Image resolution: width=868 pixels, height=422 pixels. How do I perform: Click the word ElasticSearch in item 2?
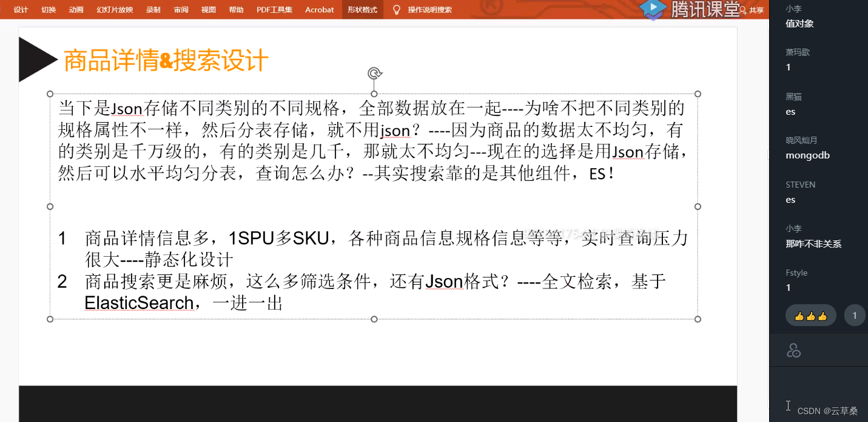coord(140,302)
